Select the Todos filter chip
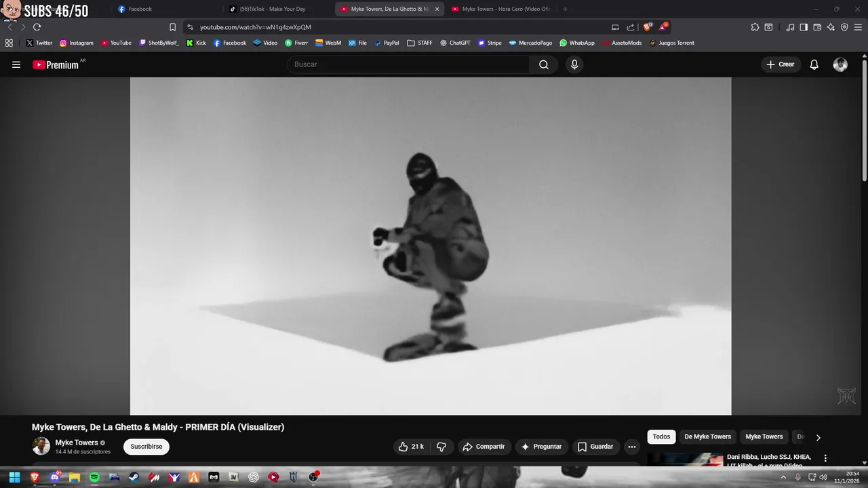The width and height of the screenshot is (868, 488). coord(661,436)
